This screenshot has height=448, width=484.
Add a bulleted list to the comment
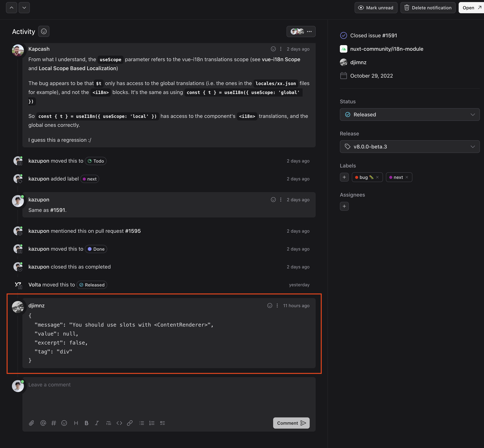(x=142, y=423)
